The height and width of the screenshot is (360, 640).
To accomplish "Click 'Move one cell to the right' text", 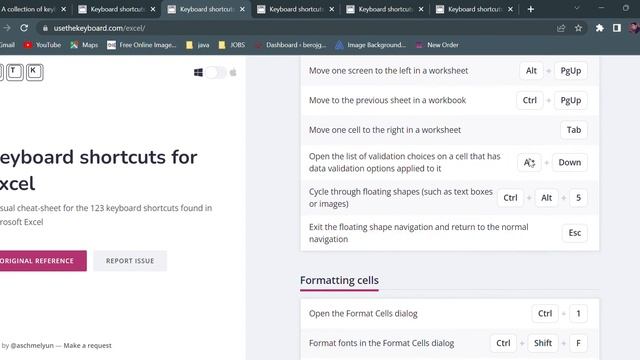I will click(385, 130).
